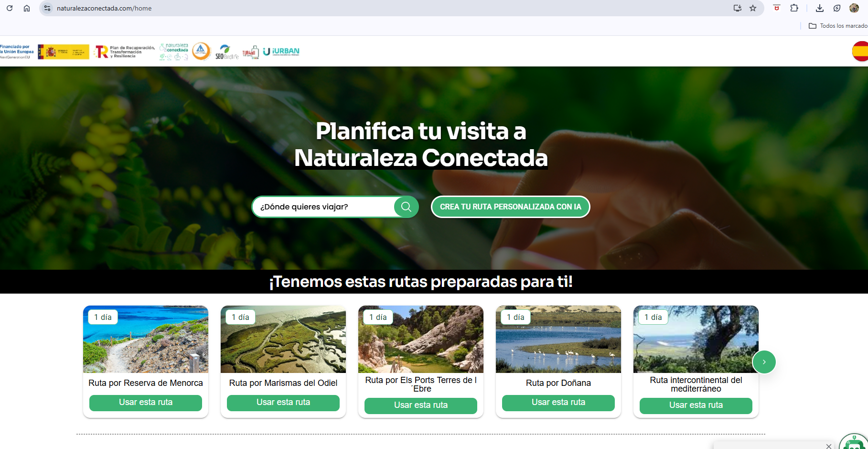This screenshot has height=449, width=868.
Task: Open the browser extensions puzzle icon
Action: pyautogui.click(x=794, y=8)
